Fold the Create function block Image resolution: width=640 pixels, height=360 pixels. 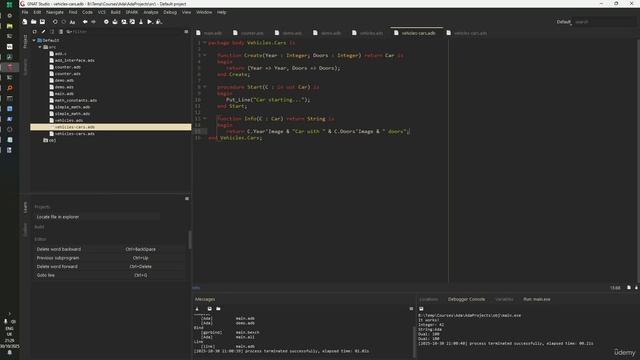click(x=205, y=55)
